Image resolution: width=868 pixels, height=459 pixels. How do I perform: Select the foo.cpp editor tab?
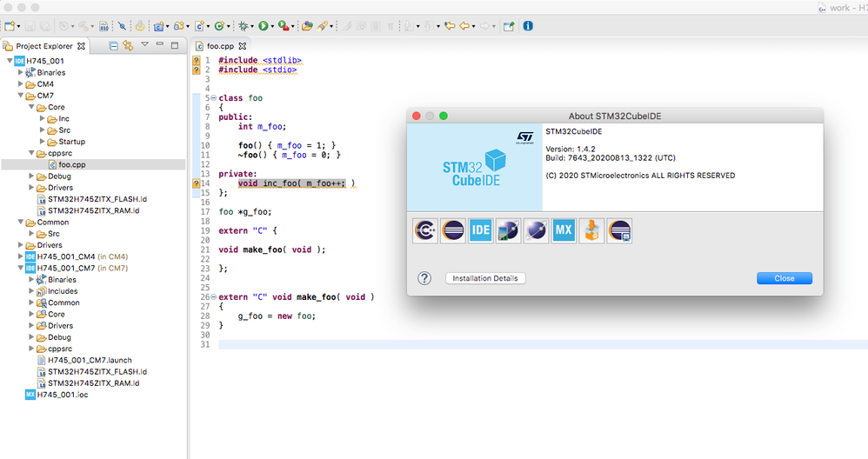[x=220, y=46]
